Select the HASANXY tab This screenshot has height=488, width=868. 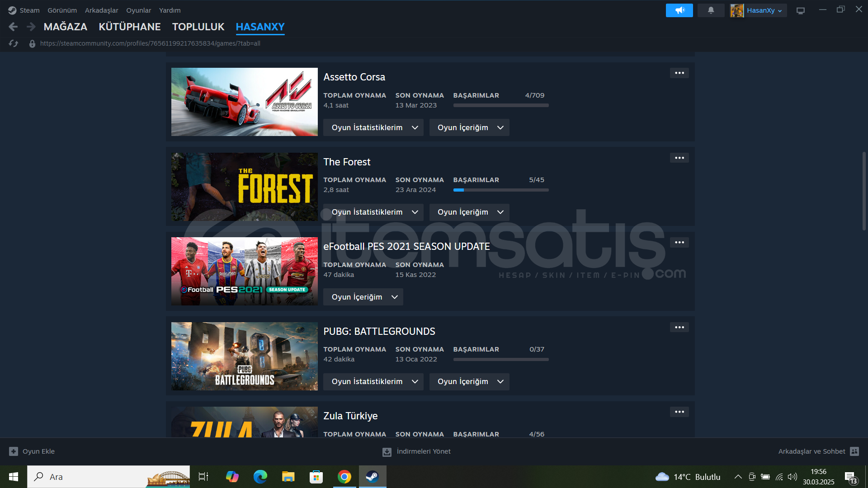click(x=260, y=27)
